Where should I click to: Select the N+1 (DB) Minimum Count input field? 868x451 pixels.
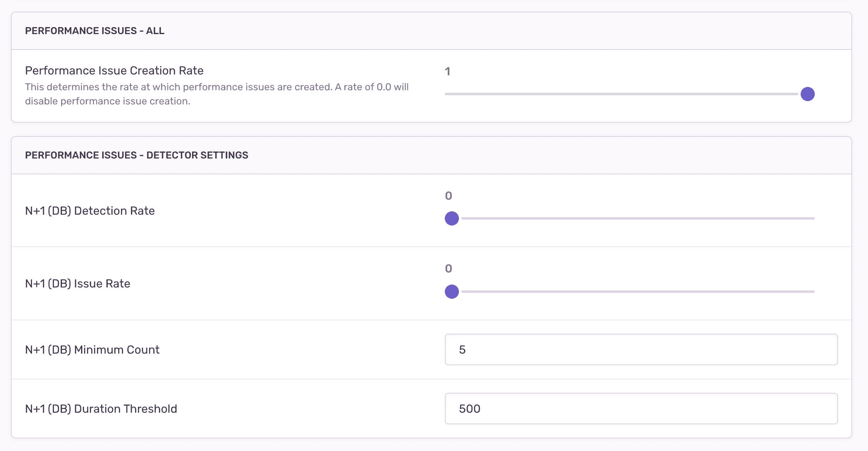coord(640,349)
